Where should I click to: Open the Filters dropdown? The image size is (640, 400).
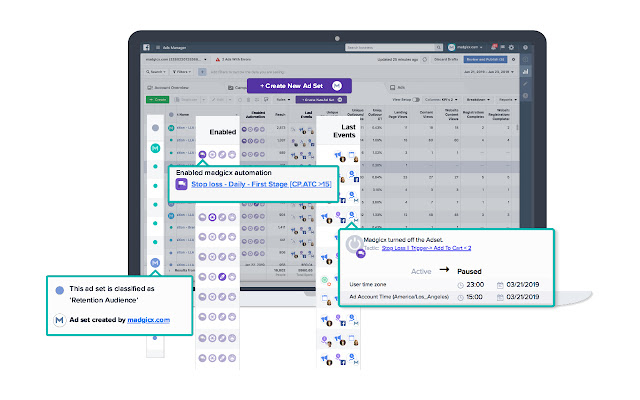tap(182, 72)
